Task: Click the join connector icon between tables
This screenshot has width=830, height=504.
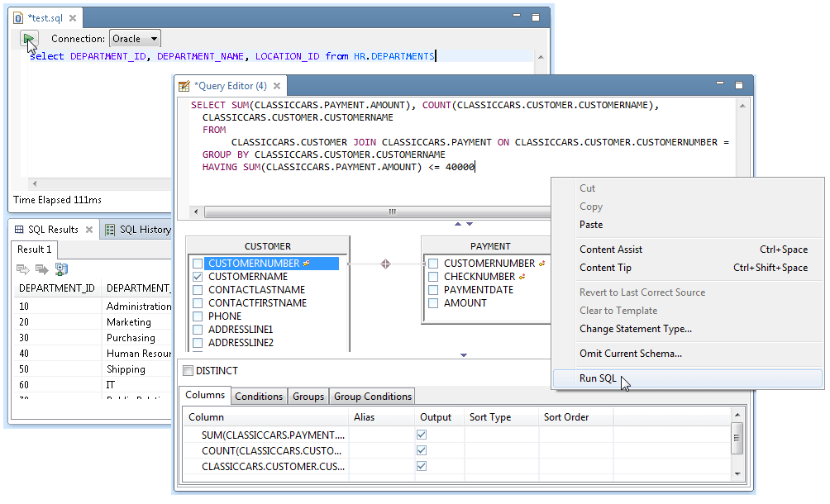Action: click(385, 264)
